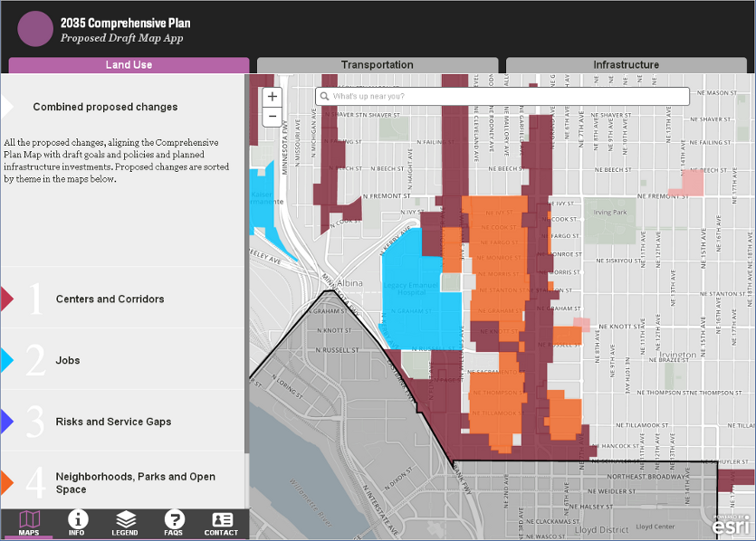This screenshot has height=541, width=756.
Task: Zoom out of the map
Action: point(273,117)
